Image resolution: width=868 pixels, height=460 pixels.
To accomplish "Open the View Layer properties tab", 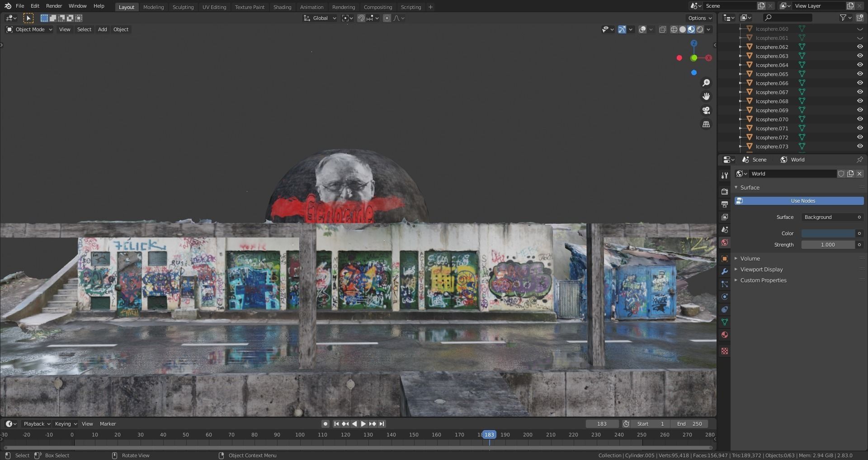I will [725, 217].
